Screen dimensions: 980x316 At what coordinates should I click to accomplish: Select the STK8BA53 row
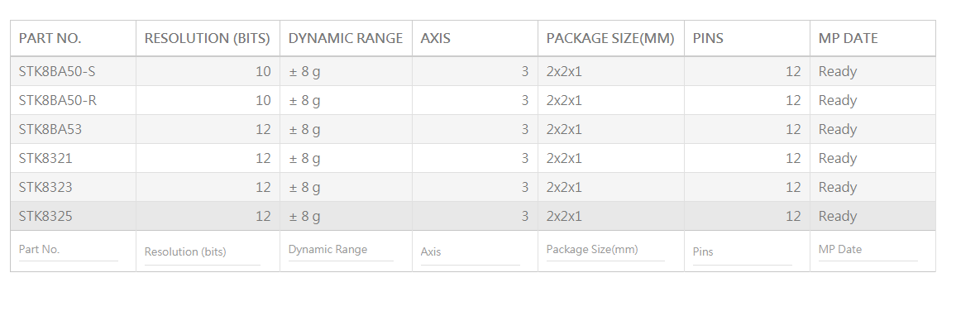(473, 129)
